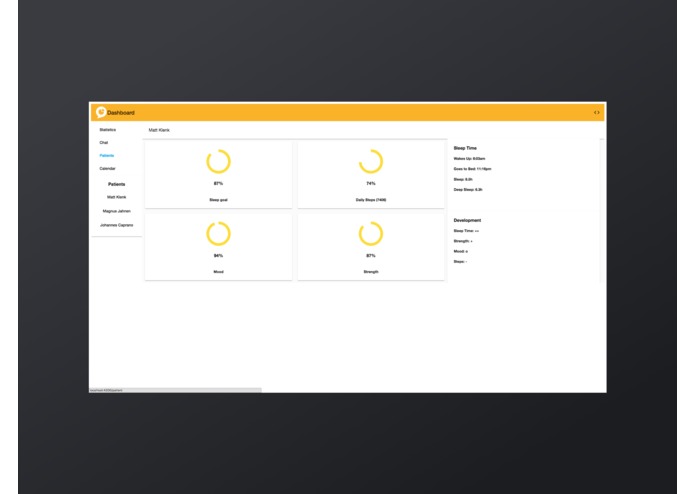The height and width of the screenshot is (494, 695).
Task: Select the highlighted Patients sidebar item
Action: [107, 156]
